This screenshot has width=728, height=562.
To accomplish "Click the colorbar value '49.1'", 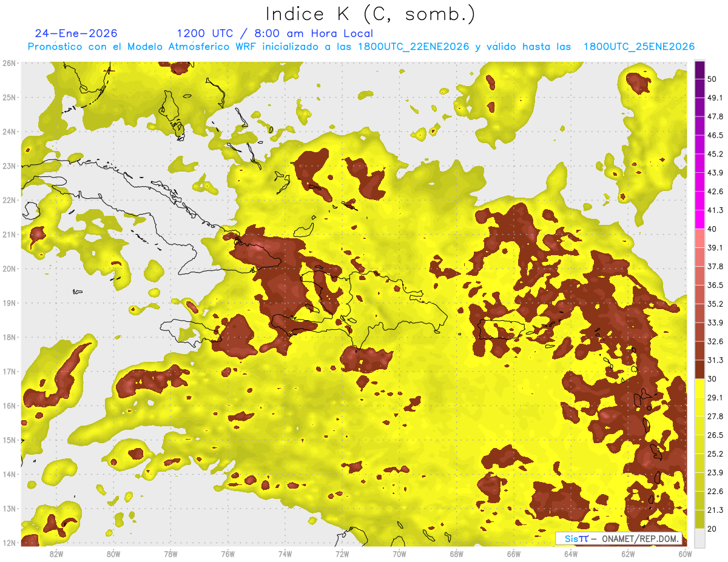I will point(715,98).
